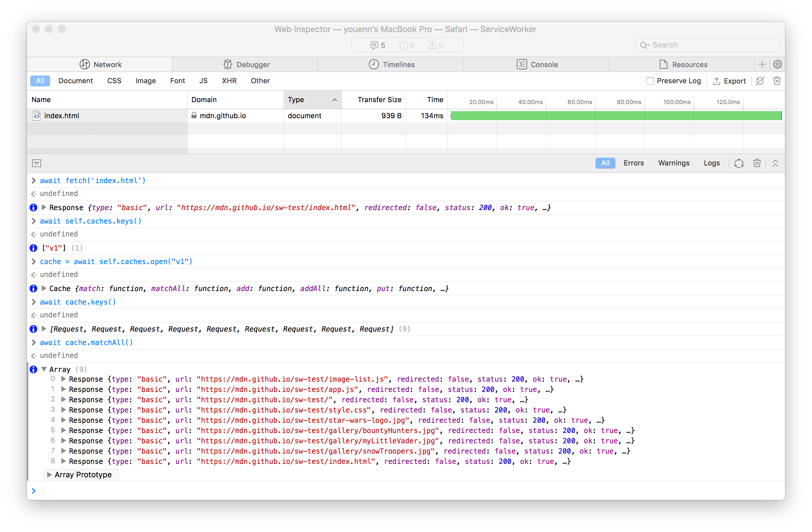The width and height of the screenshot is (812, 532).
Task: Open the Network tab
Action: tap(100, 65)
